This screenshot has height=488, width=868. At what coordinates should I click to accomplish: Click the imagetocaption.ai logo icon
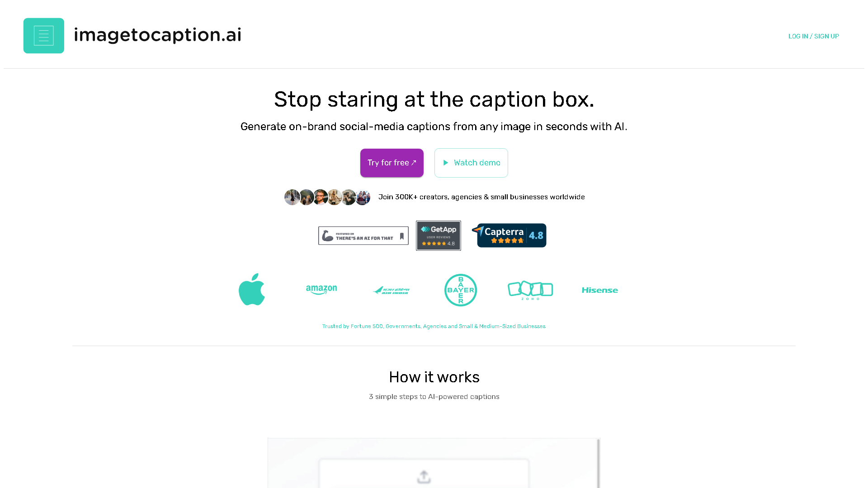(43, 36)
